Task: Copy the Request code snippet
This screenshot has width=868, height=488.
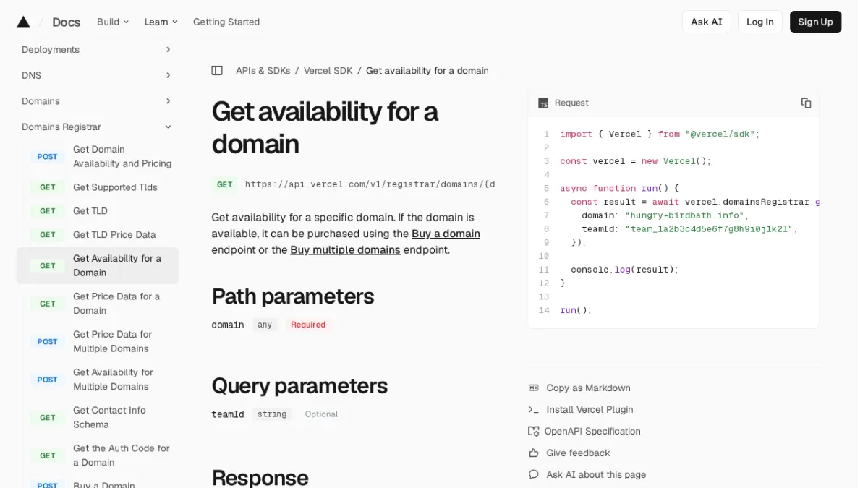Action: point(806,103)
